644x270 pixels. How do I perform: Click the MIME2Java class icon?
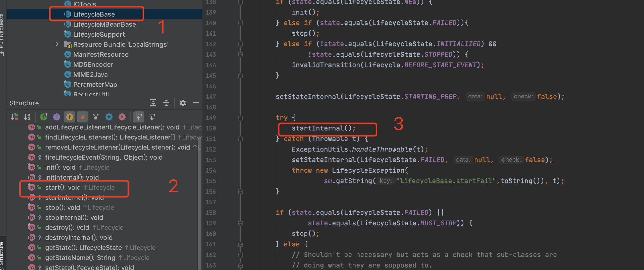click(x=68, y=74)
